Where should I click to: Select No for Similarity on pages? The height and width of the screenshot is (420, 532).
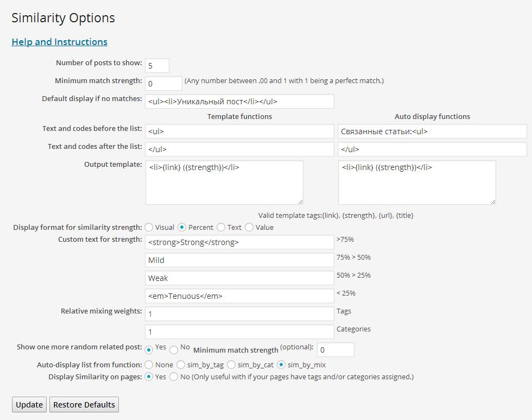point(174,377)
